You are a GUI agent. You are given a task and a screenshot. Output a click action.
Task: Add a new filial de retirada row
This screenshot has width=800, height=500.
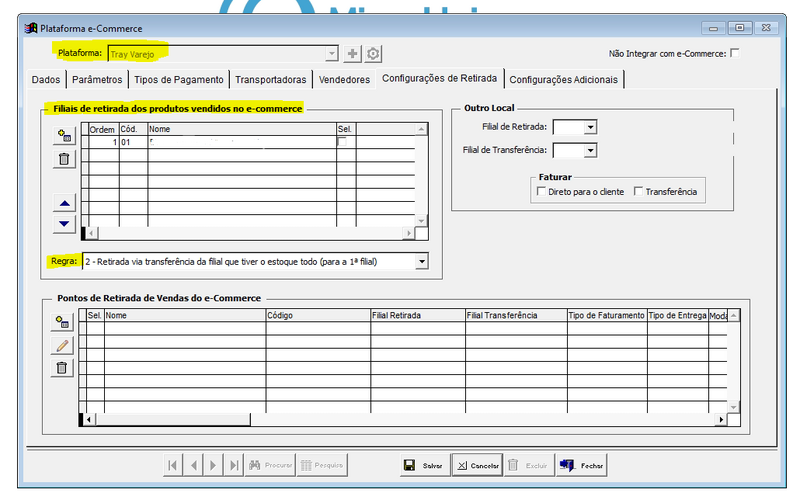(64, 136)
